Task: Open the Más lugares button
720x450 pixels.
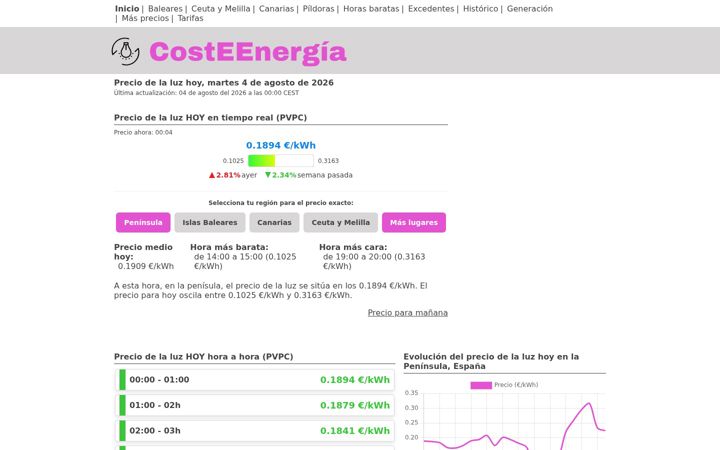Action: (414, 222)
